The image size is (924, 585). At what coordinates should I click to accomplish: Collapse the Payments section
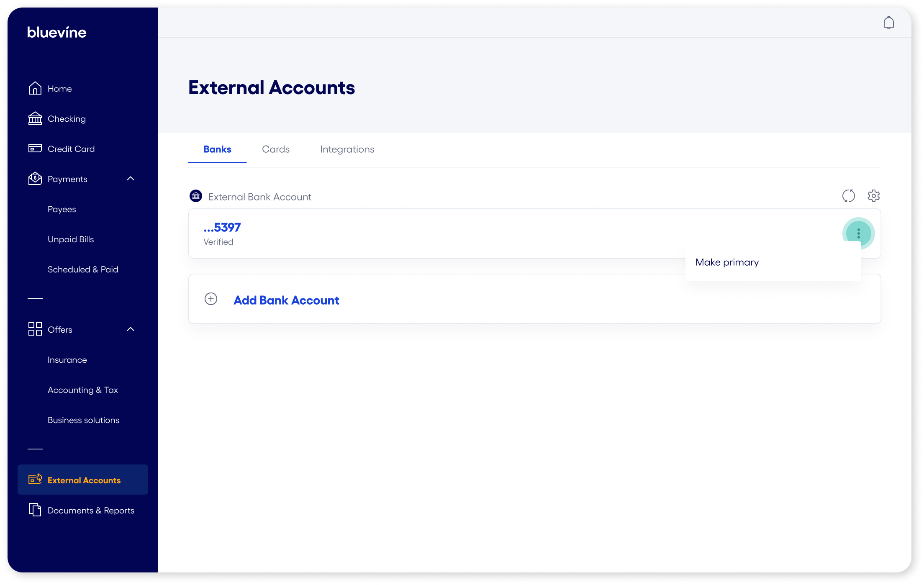point(131,179)
